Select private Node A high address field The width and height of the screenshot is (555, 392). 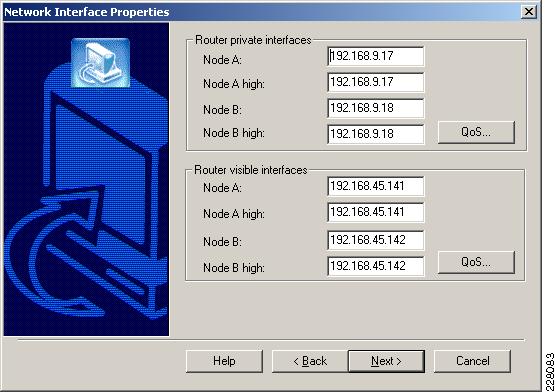click(376, 82)
